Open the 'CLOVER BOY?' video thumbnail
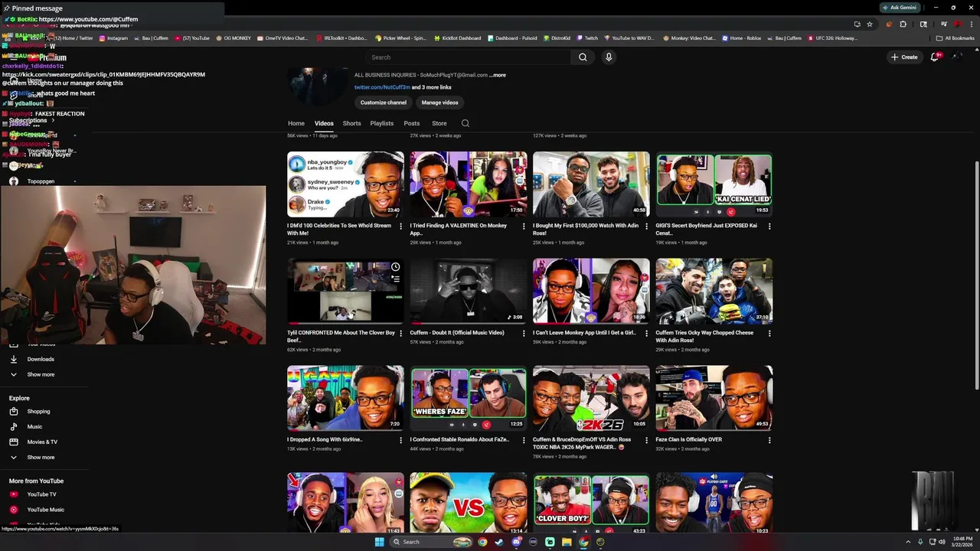 coord(591,502)
